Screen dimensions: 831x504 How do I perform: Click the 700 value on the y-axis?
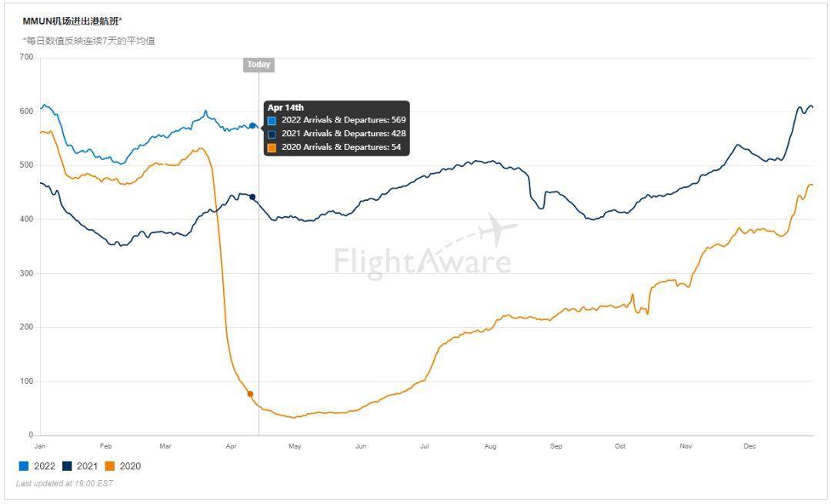pyautogui.click(x=26, y=57)
